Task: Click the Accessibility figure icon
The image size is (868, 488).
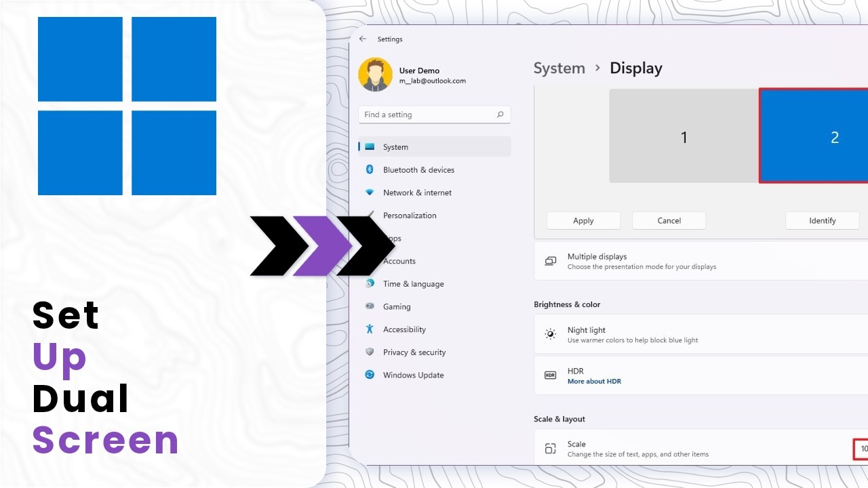Action: [x=370, y=329]
